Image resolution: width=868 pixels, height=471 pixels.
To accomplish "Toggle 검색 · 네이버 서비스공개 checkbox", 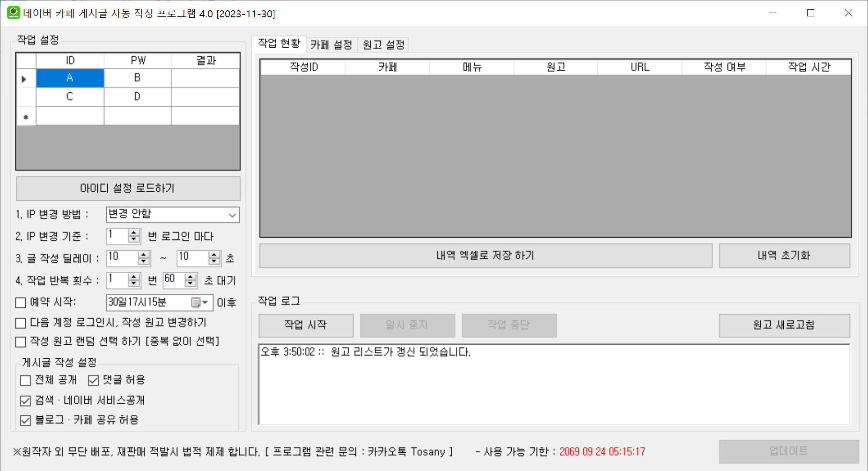I will (x=26, y=400).
